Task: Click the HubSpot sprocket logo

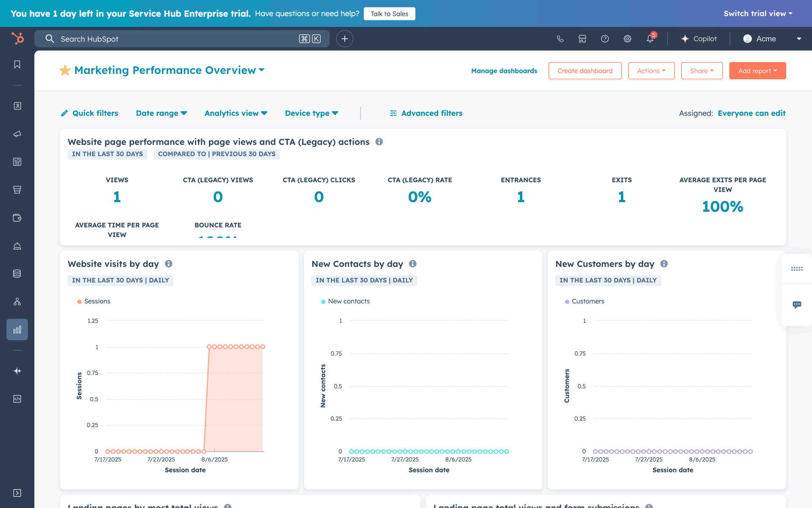Action: click(17, 39)
